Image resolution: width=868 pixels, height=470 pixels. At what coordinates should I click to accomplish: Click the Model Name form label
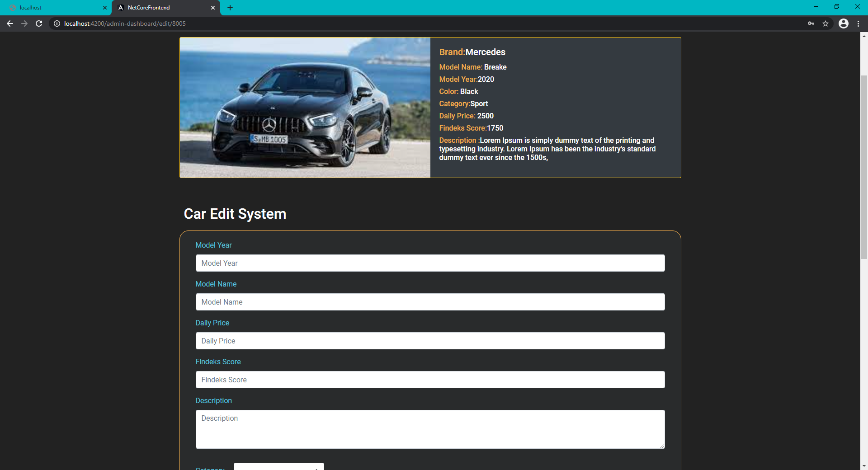tap(216, 284)
